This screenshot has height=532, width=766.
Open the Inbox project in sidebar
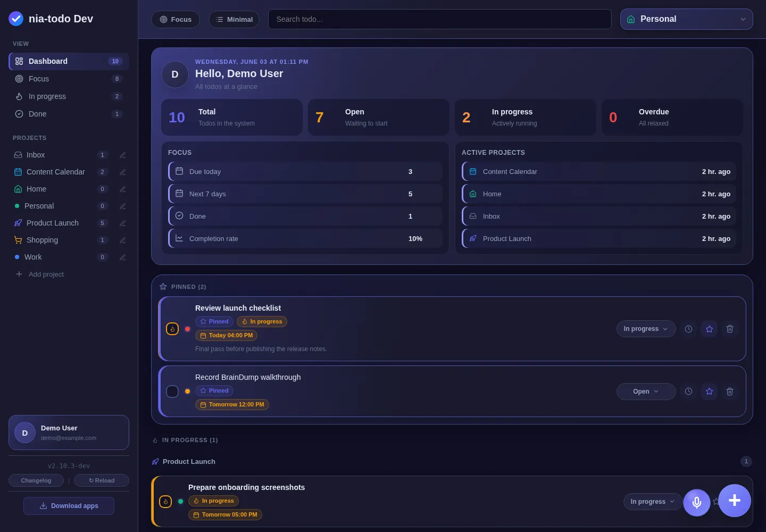(x=61, y=155)
